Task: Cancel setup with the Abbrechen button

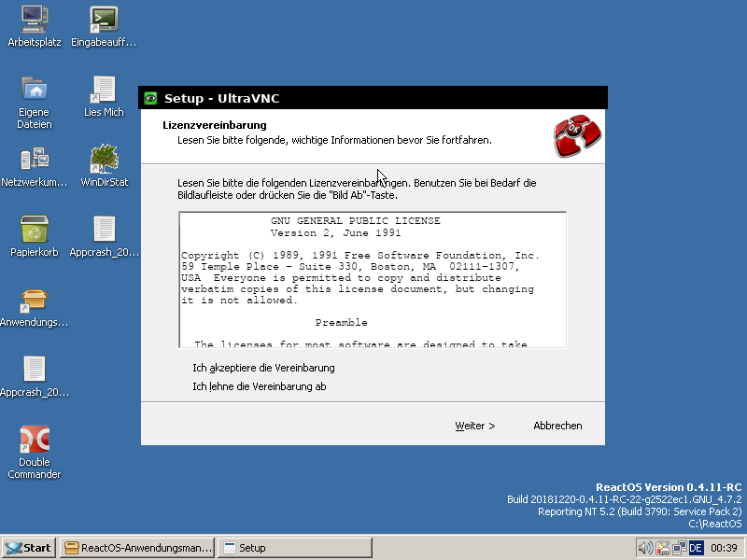Action: [557, 426]
